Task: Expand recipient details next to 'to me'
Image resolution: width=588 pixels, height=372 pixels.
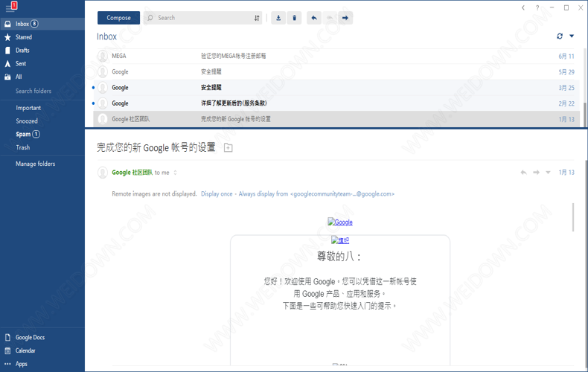Action: [x=175, y=173]
